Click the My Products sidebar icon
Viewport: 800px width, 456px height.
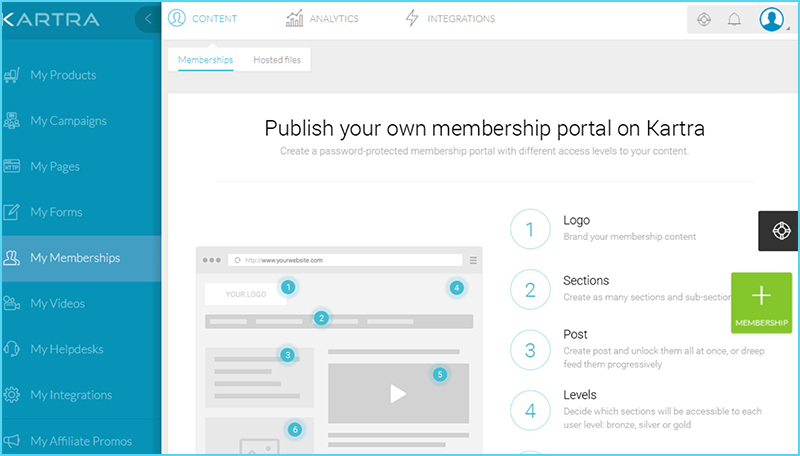click(12, 75)
